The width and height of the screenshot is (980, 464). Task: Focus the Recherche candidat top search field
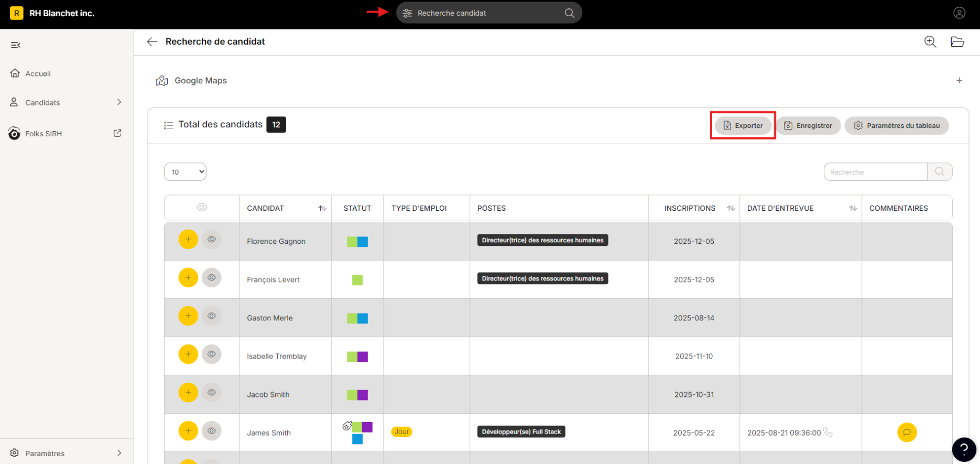coord(488,13)
